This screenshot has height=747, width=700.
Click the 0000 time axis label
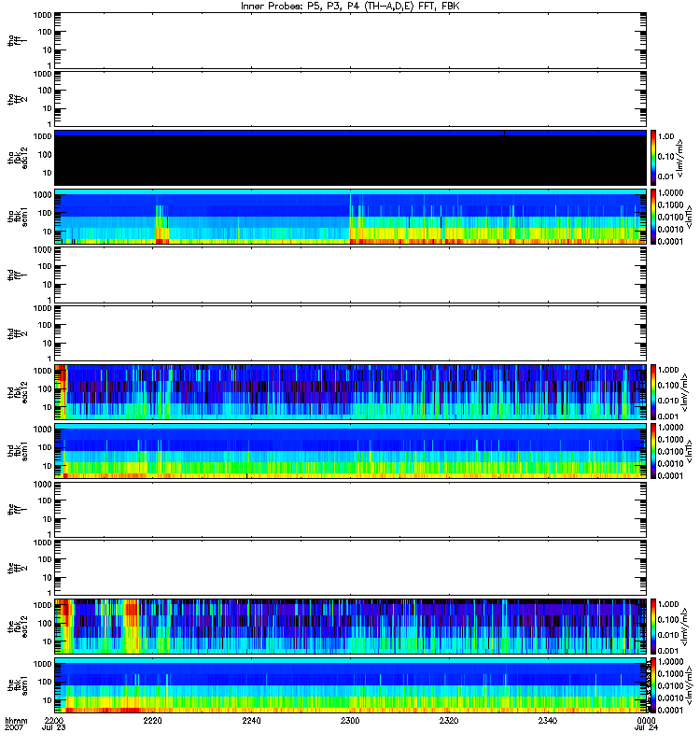[646, 720]
